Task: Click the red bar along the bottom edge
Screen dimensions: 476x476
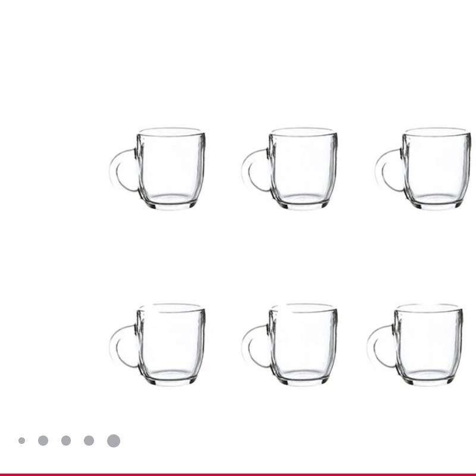Action: 238,474
